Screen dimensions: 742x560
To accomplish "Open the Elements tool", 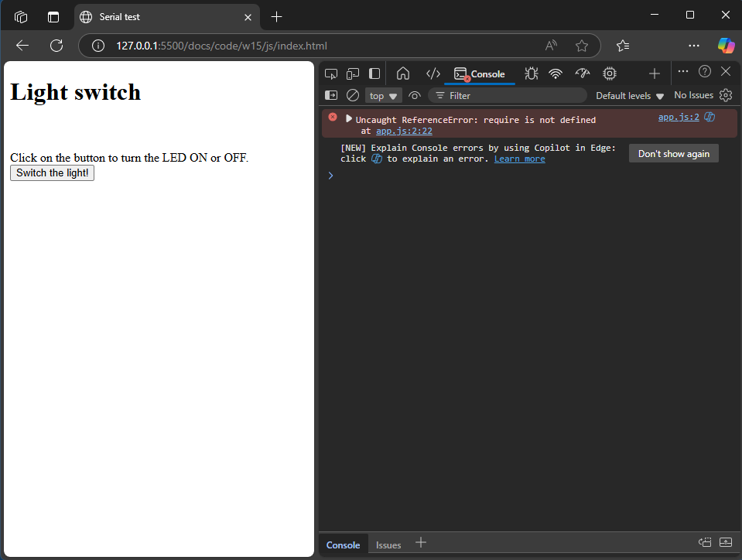I will tap(433, 73).
